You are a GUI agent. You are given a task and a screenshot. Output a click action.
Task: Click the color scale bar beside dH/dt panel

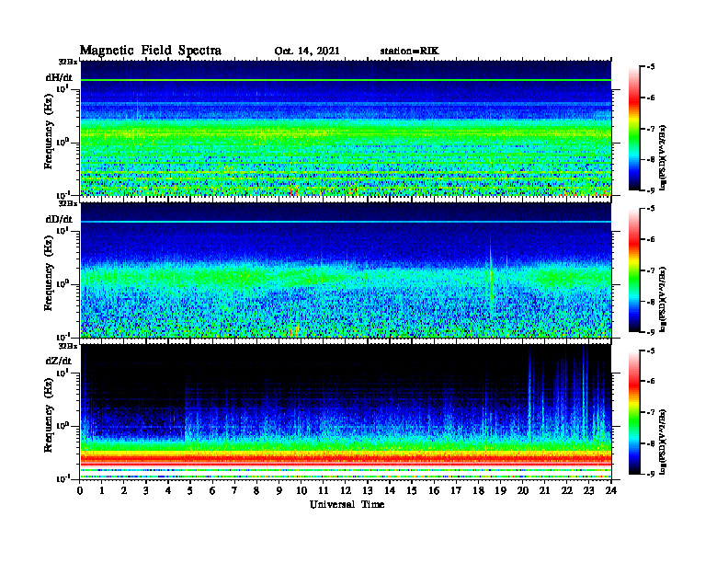[x=634, y=129]
